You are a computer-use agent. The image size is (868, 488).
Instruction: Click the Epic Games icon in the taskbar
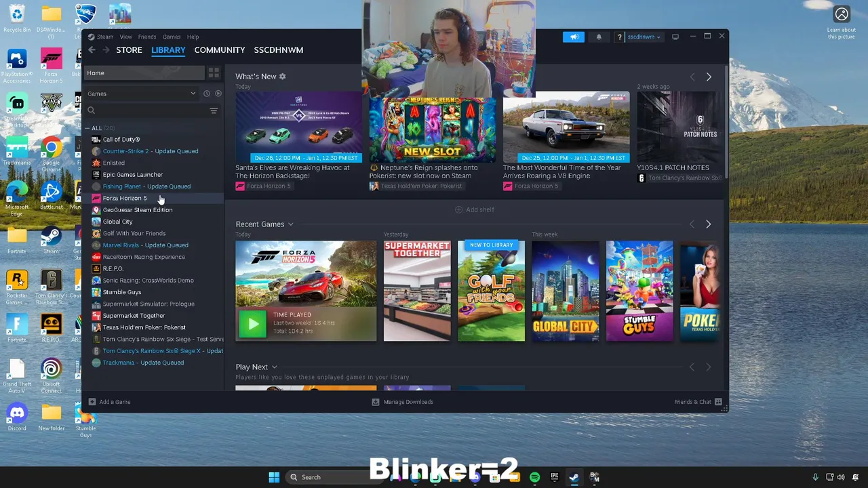[x=555, y=477]
